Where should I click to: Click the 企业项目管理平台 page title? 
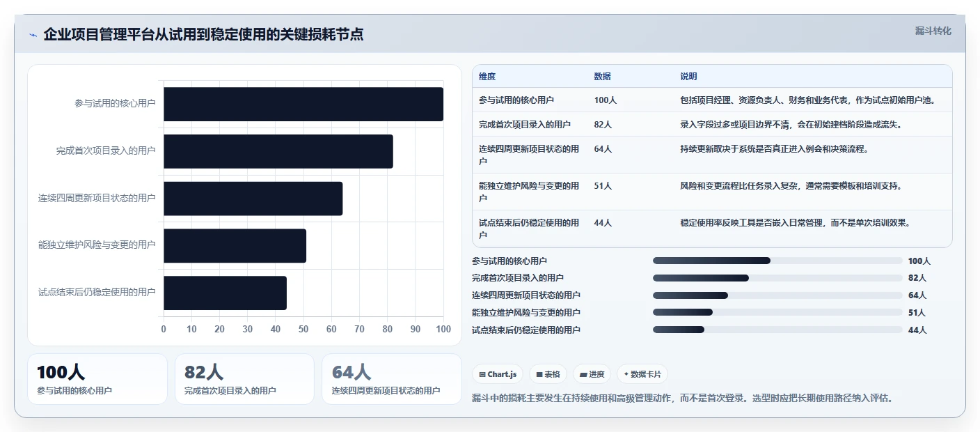click(x=203, y=34)
